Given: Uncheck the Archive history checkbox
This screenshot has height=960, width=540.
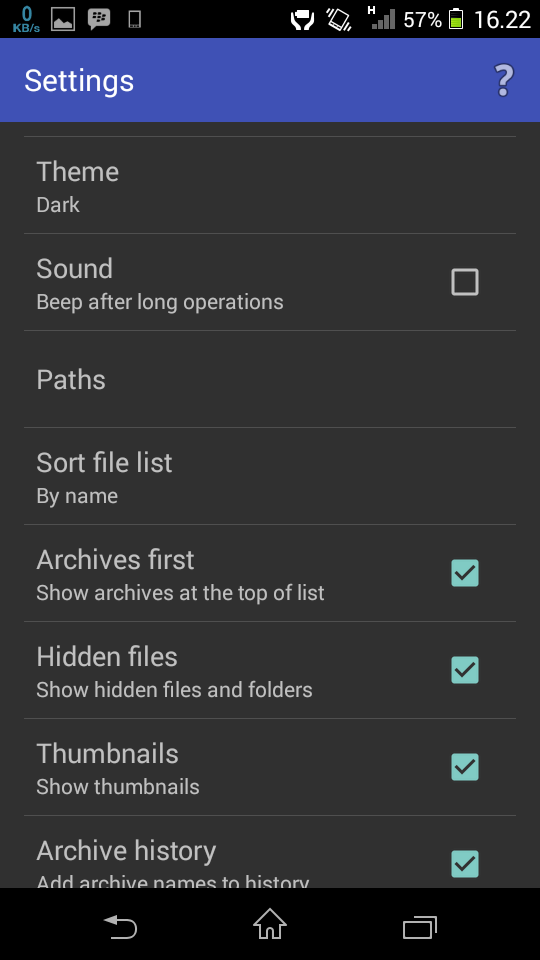Looking at the screenshot, I should pyautogui.click(x=465, y=863).
